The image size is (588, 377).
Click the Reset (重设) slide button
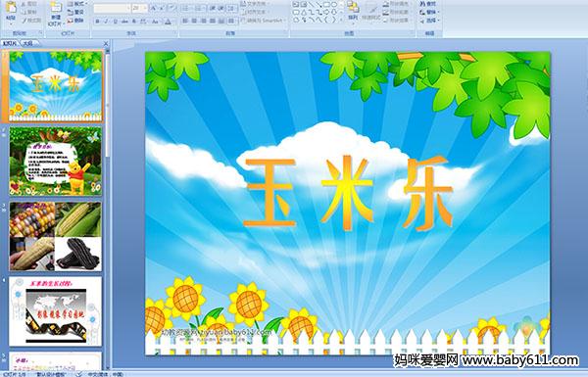(x=76, y=12)
